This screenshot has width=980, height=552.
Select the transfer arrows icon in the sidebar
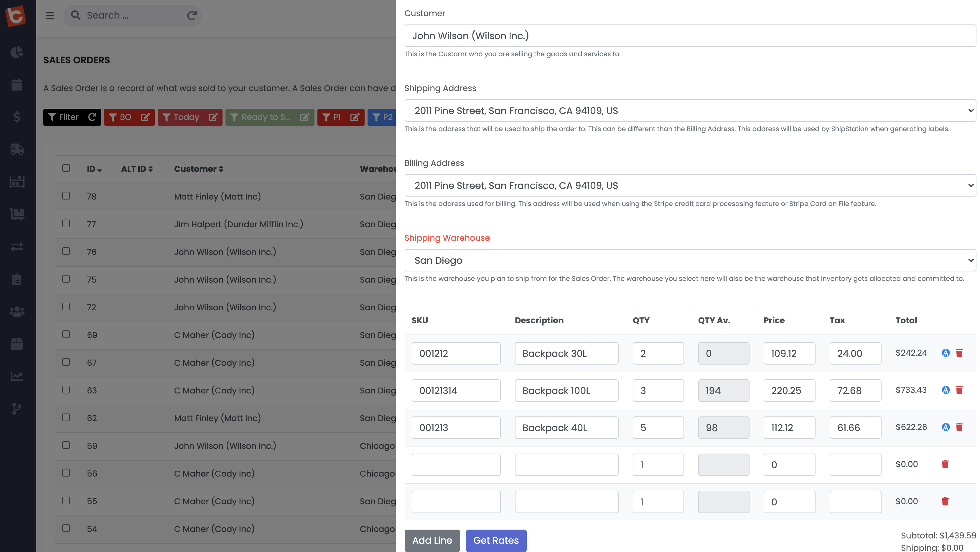17,246
